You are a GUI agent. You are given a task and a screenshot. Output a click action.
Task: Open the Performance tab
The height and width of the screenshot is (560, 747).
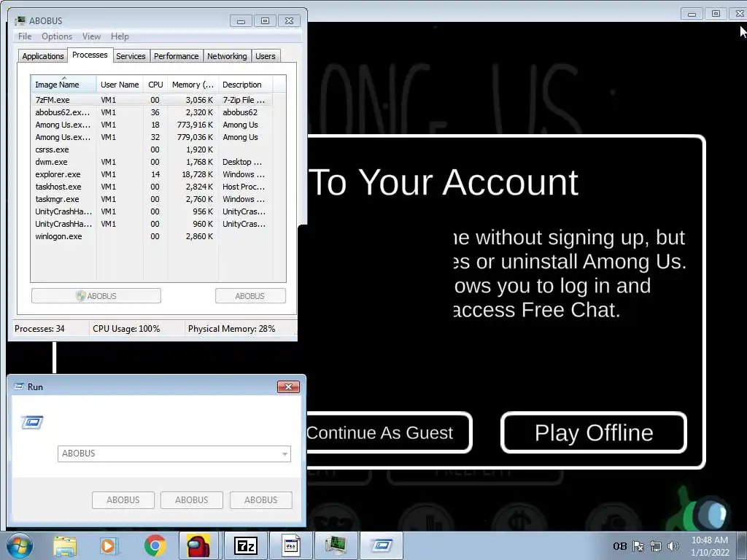pos(177,56)
